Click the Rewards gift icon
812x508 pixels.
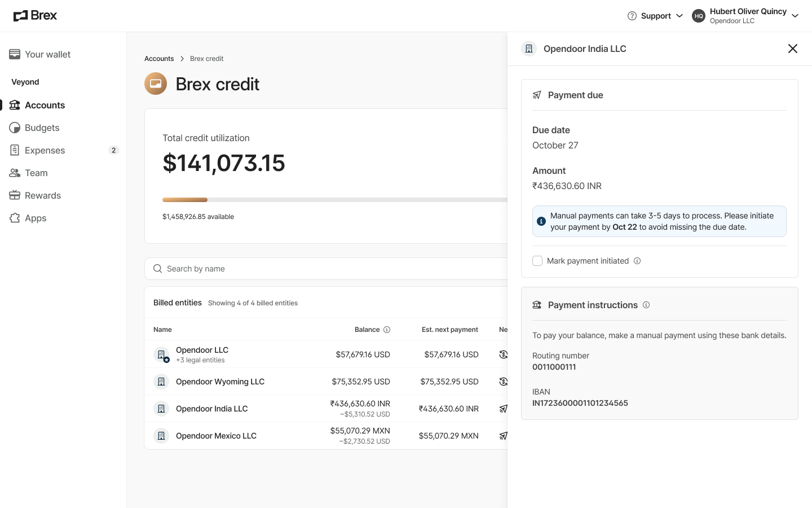point(15,195)
